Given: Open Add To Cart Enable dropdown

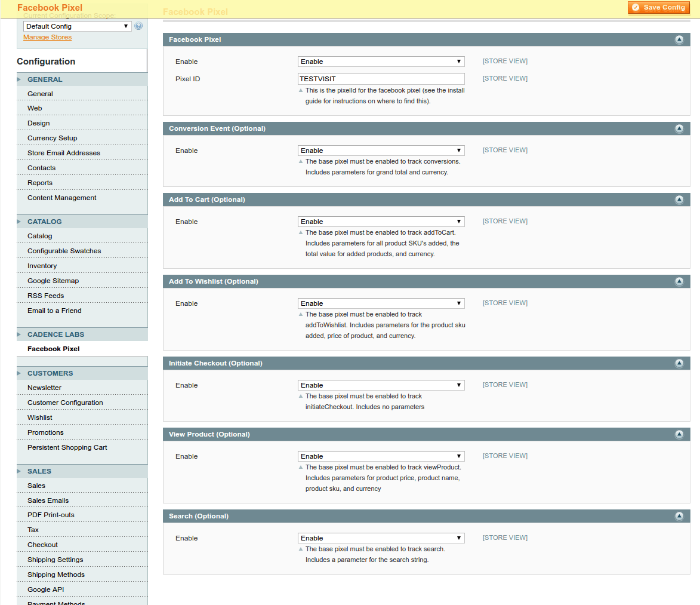Looking at the screenshot, I should (x=381, y=221).
